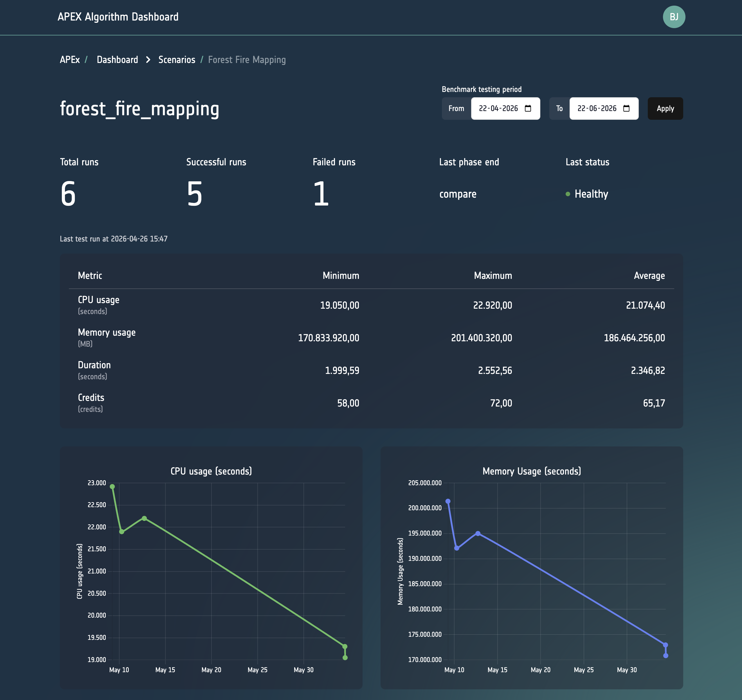Select the Credits table row
This screenshot has width=742, height=700.
point(371,403)
